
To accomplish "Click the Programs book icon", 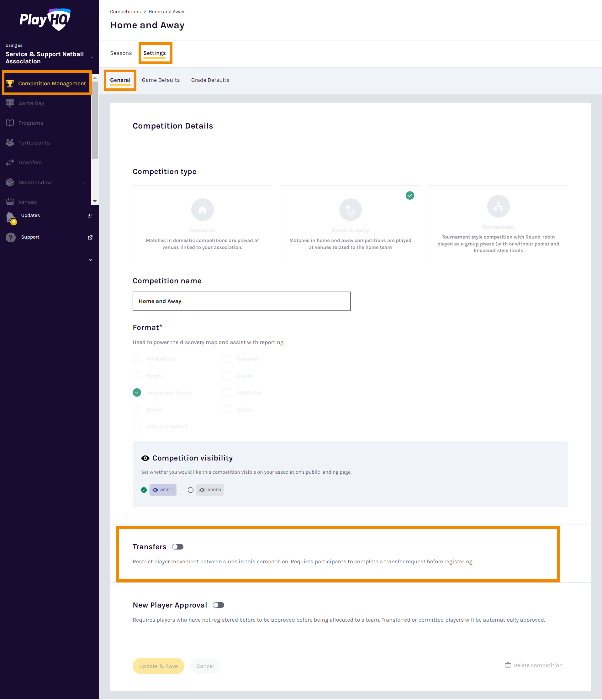I will click(x=10, y=123).
